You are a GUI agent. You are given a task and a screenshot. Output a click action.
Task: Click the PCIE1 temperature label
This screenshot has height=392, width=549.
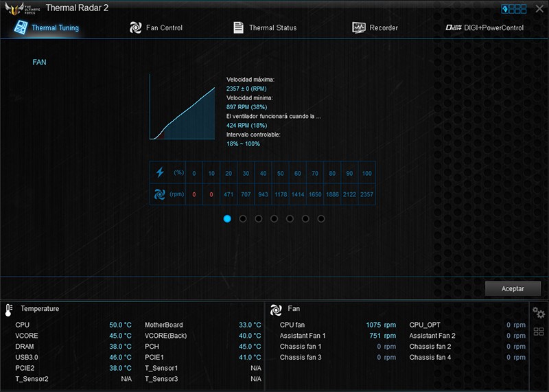pos(154,357)
